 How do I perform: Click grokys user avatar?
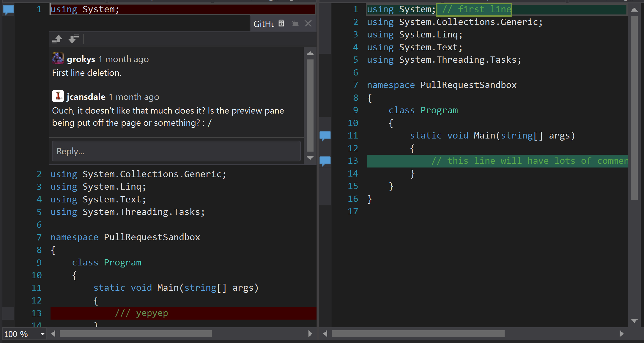coord(58,59)
